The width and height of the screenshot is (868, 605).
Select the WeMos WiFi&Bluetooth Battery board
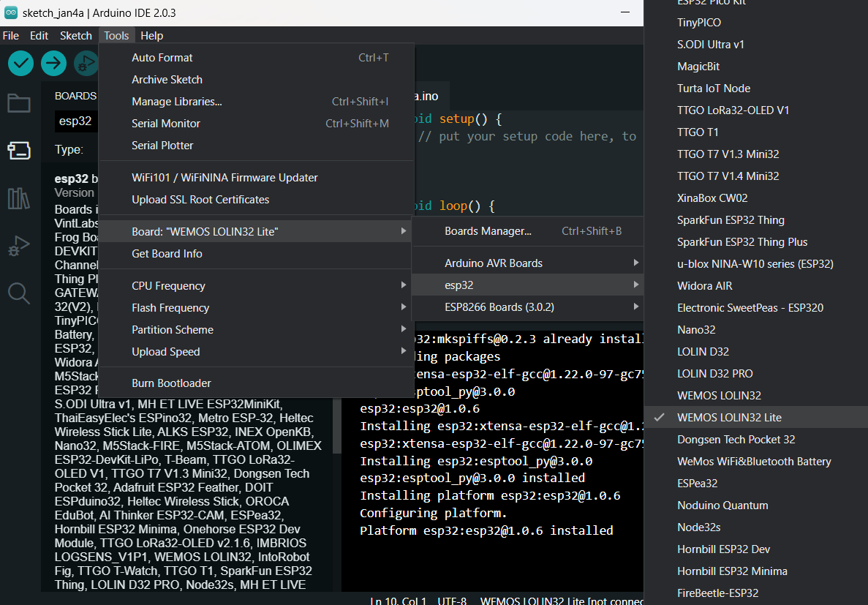[x=755, y=462]
